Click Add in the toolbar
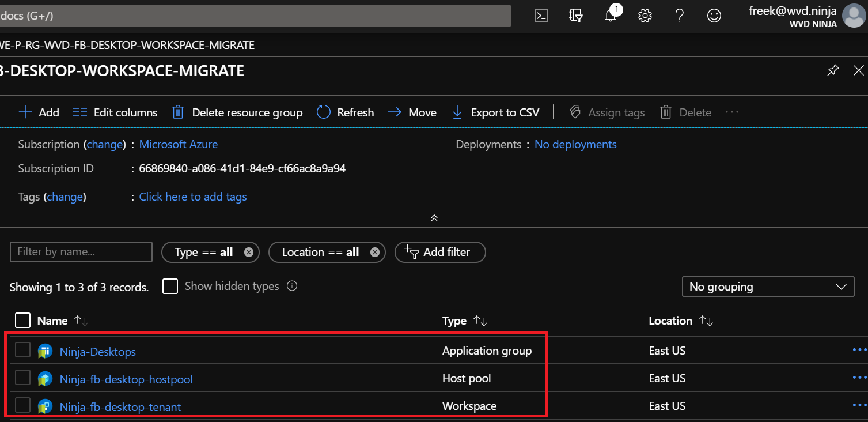The image size is (868, 422). [39, 112]
